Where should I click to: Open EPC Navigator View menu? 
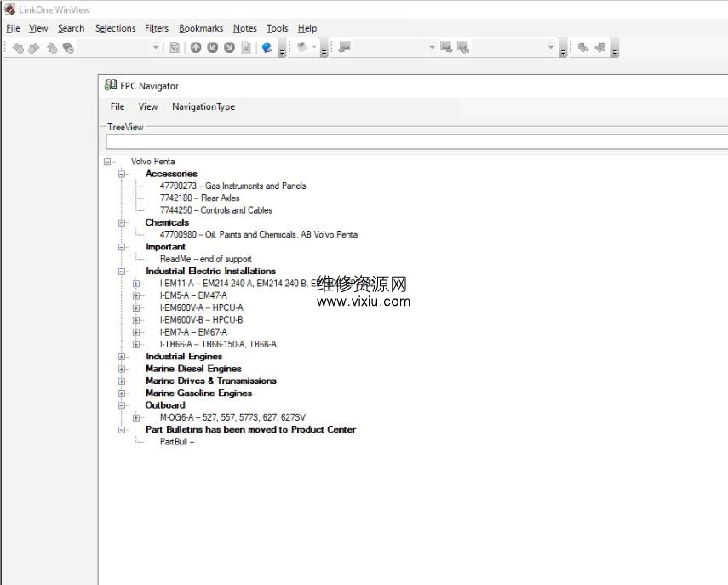(148, 106)
